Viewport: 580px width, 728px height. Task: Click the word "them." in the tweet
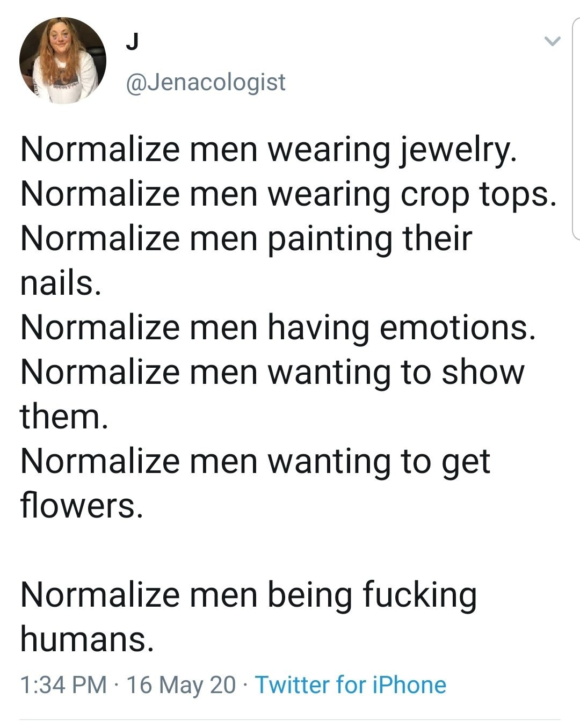64,417
